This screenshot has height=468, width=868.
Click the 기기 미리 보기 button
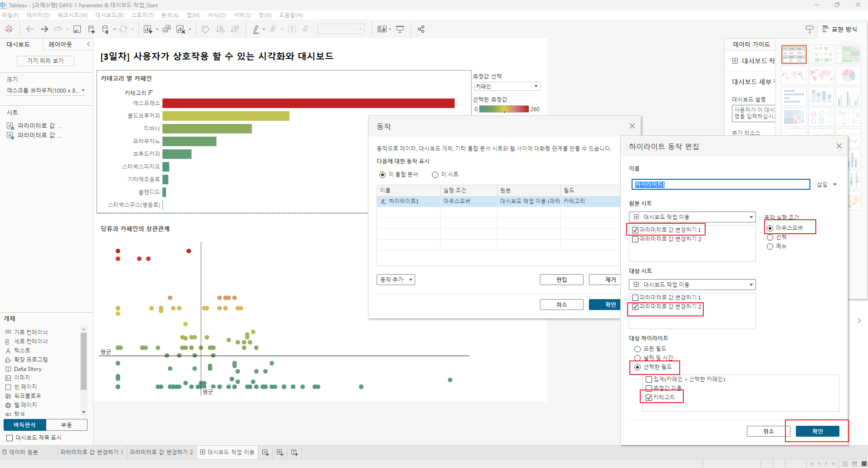pos(45,61)
